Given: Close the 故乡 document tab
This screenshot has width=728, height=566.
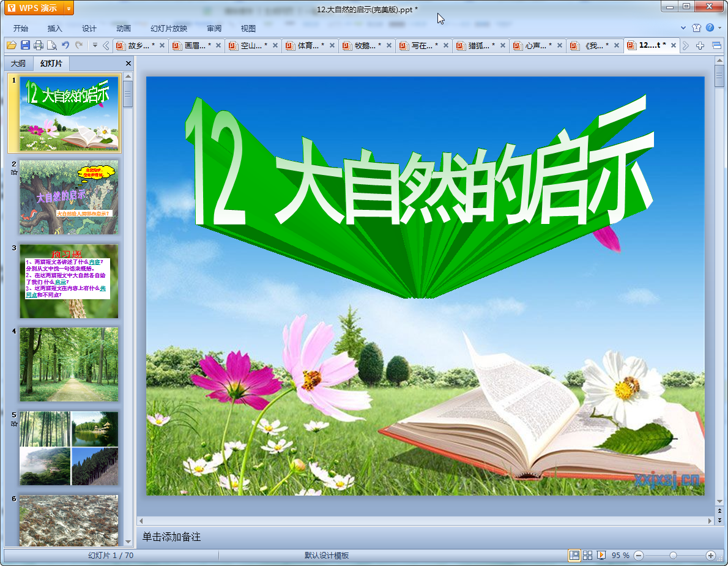Looking at the screenshot, I should (162, 45).
